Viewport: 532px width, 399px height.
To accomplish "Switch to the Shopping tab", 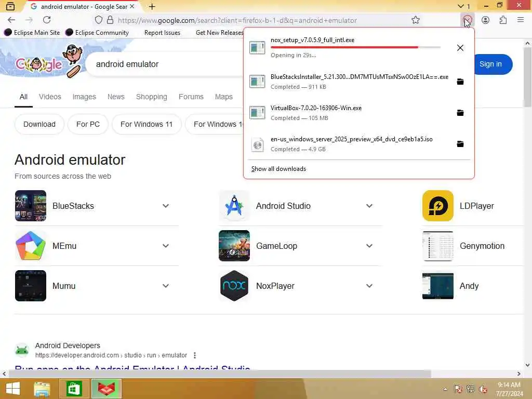I will coord(152,97).
